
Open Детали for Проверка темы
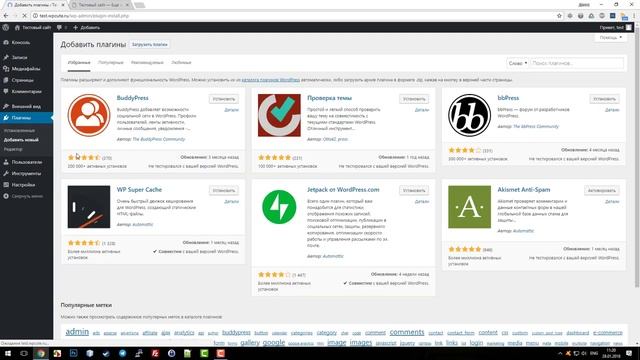pos(422,110)
